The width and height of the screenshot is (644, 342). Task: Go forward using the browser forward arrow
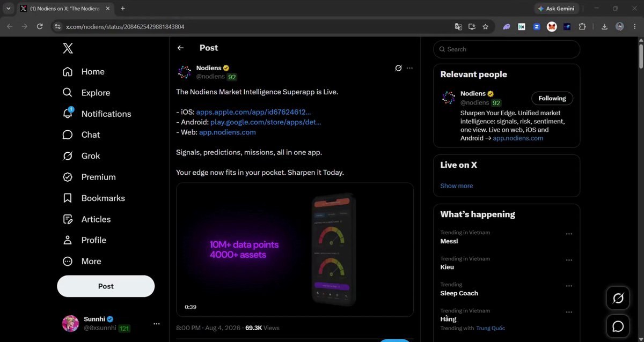(x=24, y=26)
